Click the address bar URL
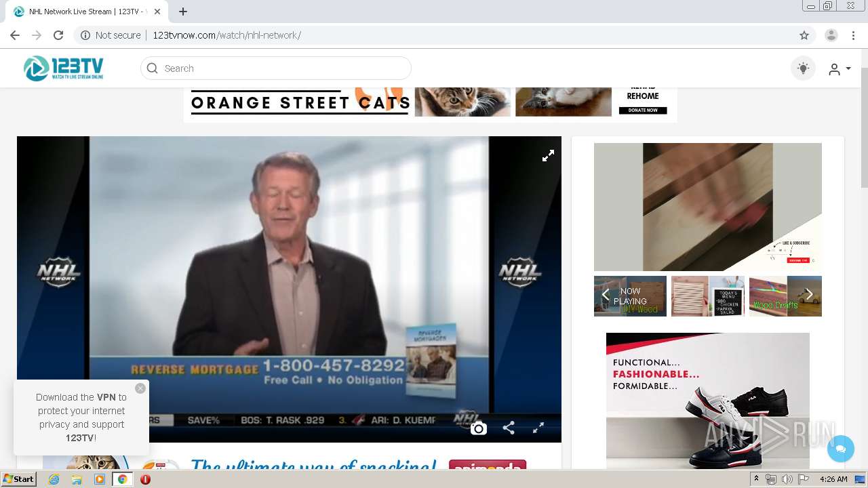This screenshot has width=868, height=488. pyautogui.click(x=226, y=35)
